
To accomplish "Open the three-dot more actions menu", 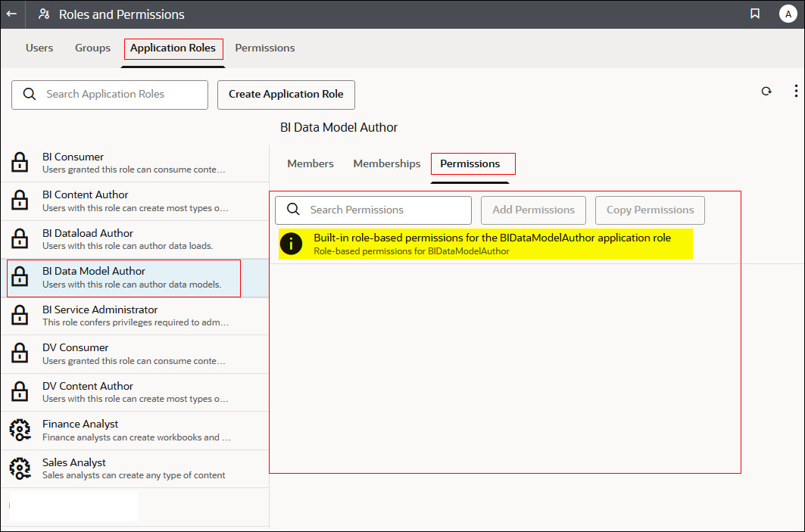I will click(796, 90).
